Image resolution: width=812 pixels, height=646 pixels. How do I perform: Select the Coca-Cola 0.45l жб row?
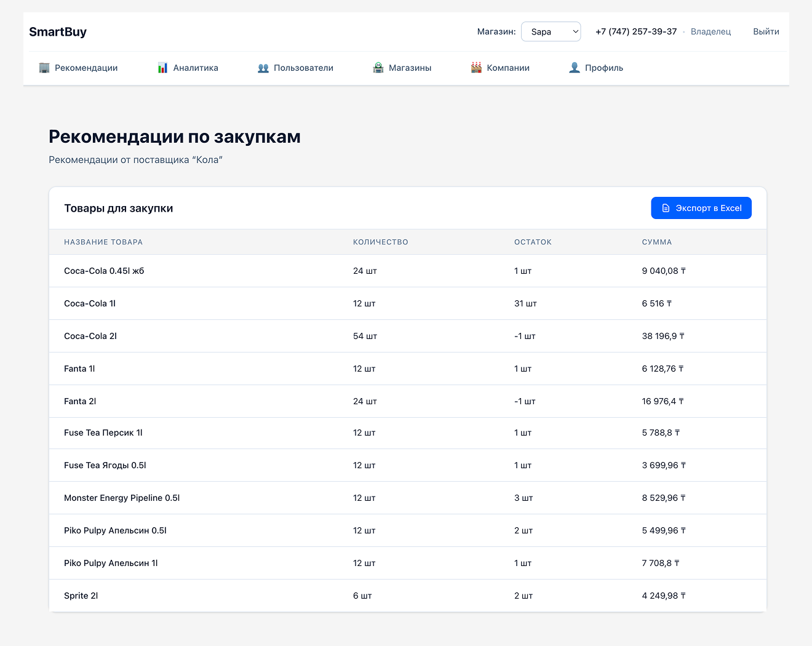pos(104,271)
